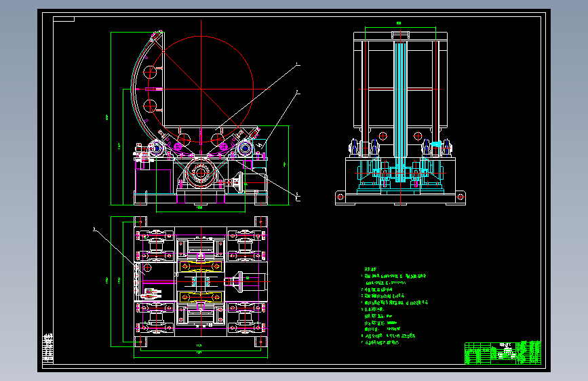This screenshot has height=381, width=588.
Task: Click the plan view of the base frame
Action: click(x=201, y=281)
